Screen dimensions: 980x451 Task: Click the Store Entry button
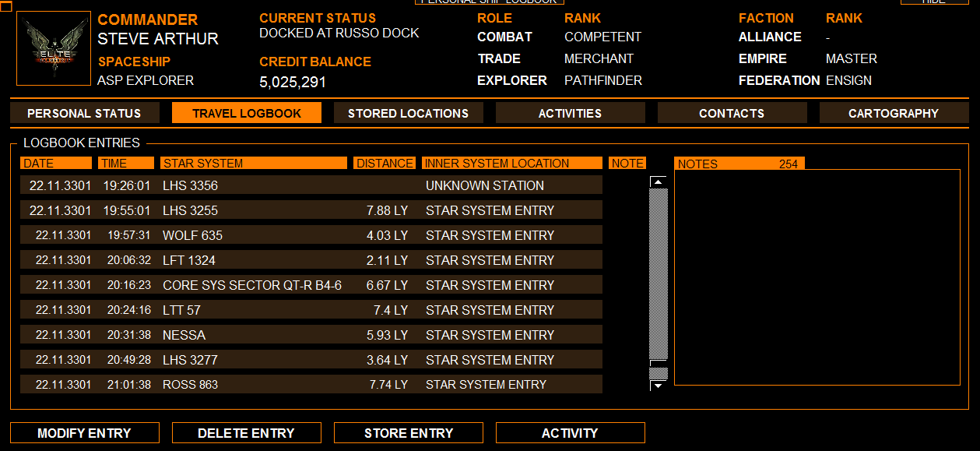click(x=409, y=433)
